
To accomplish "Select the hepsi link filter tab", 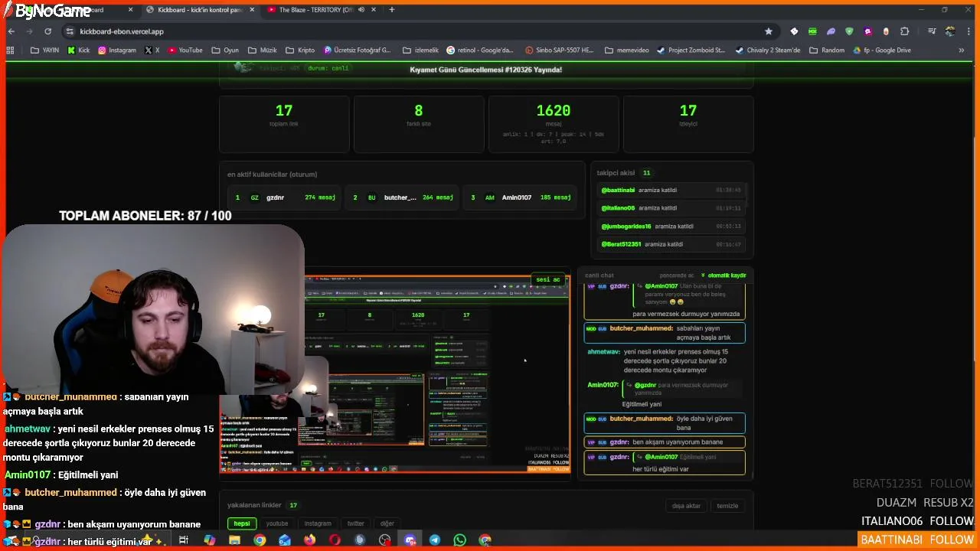I will (x=242, y=523).
